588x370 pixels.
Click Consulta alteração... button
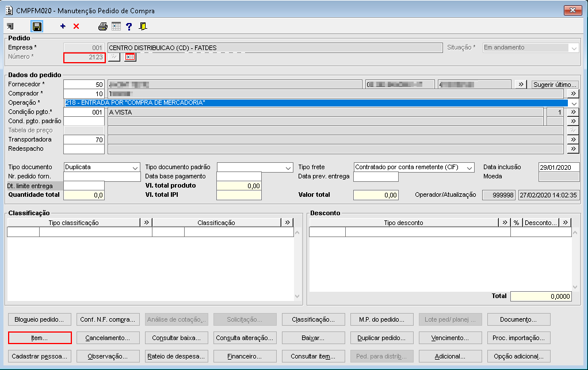click(245, 338)
